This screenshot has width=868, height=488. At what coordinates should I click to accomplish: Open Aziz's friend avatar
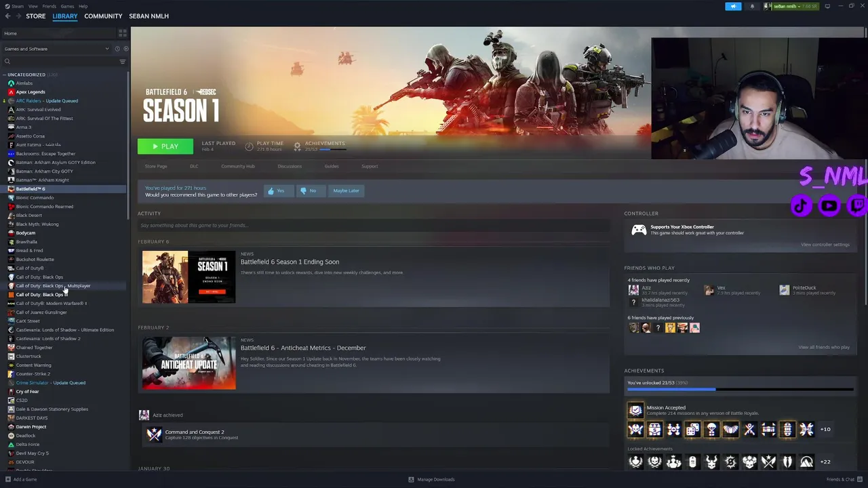633,290
